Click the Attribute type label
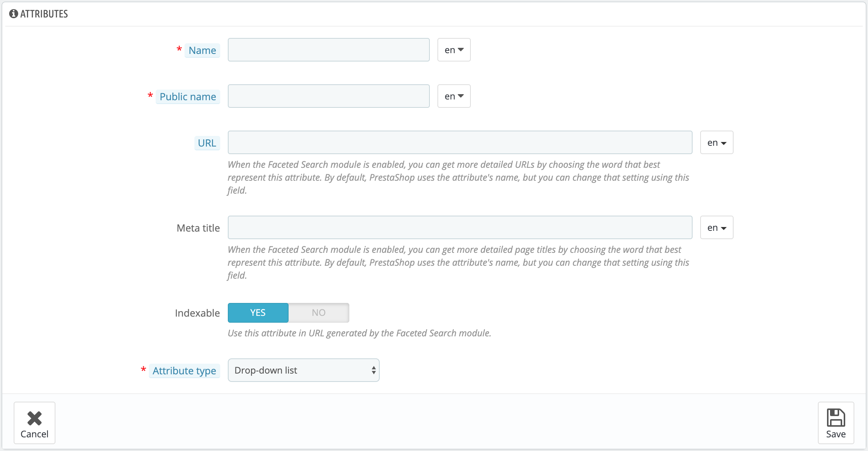Image resolution: width=868 pixels, height=451 pixels. (x=184, y=371)
